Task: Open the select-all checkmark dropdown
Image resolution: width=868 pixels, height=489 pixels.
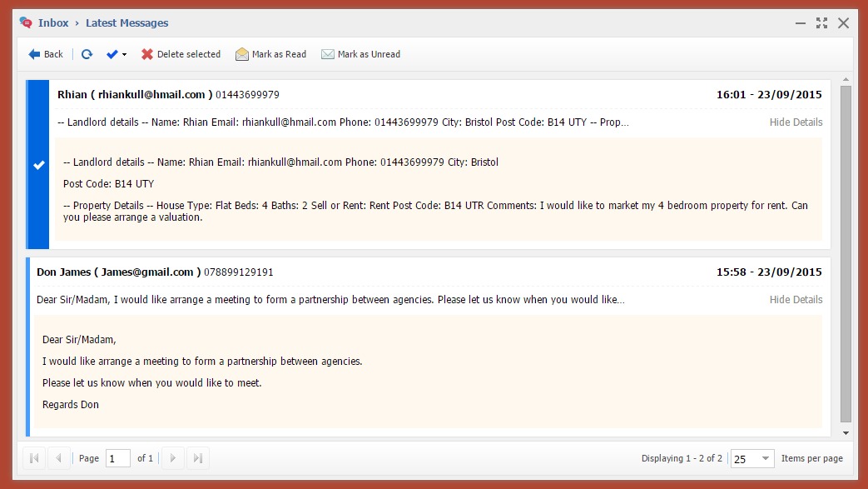Action: (x=117, y=54)
